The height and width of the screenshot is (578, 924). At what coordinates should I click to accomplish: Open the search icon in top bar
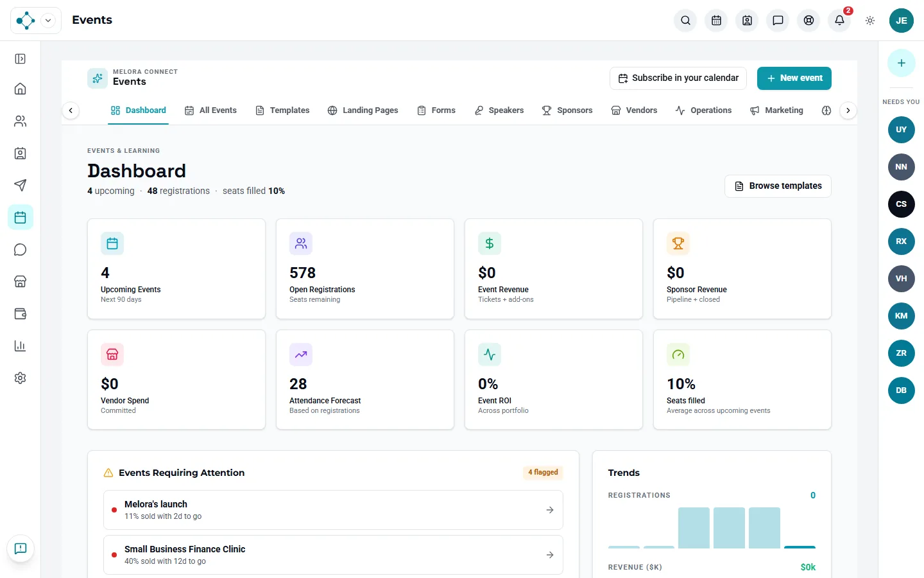coord(685,21)
